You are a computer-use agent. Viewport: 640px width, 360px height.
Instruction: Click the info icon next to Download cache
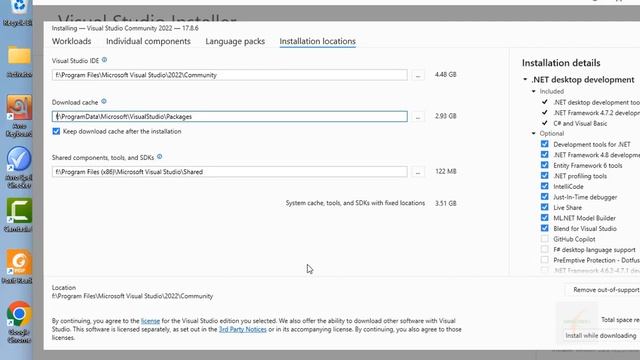[x=104, y=102]
